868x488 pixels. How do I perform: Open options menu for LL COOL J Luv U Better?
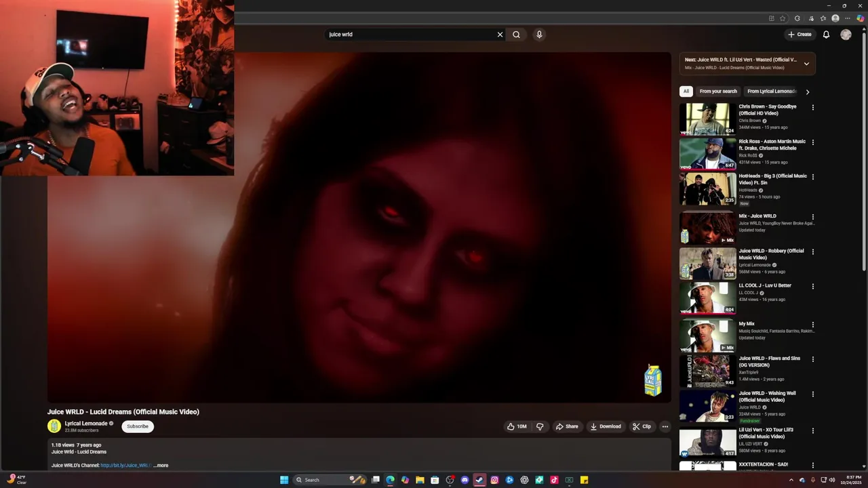812,286
